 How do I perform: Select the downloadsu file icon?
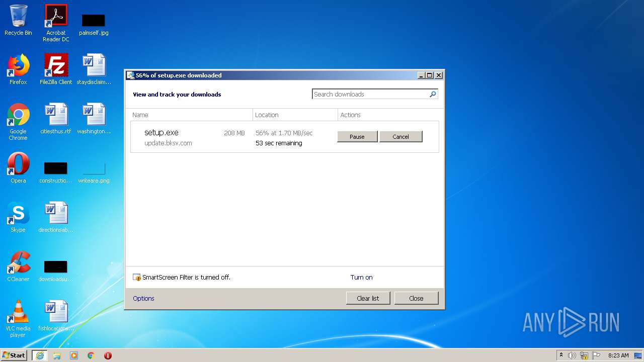pos(56,271)
